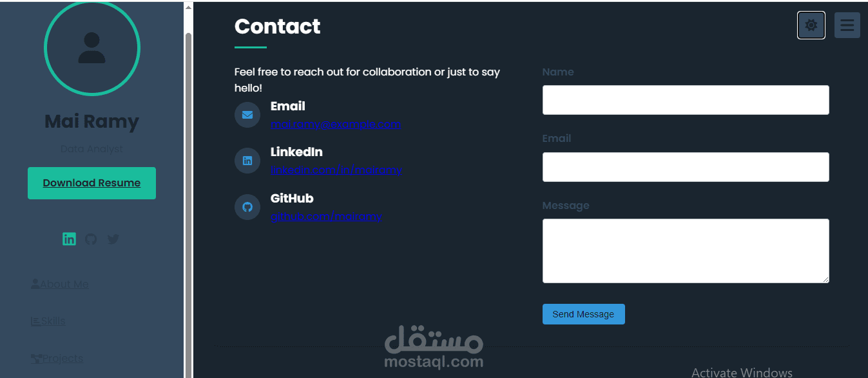Go to About Me section
This screenshot has height=378, width=868.
[60, 284]
